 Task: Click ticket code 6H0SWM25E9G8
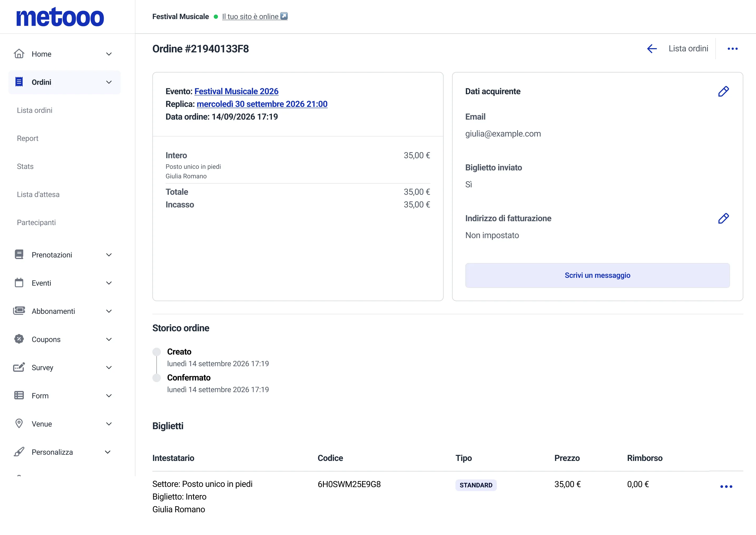pos(349,484)
